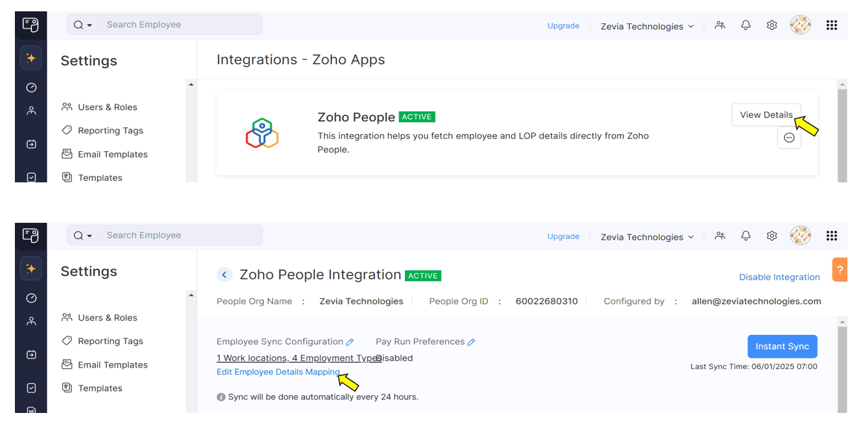Open the orange help question-mark tab

tap(840, 270)
